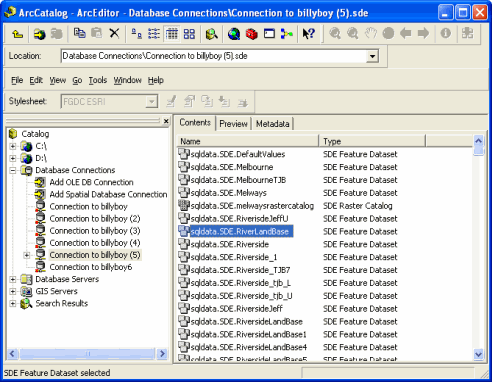Switch to Details view
Viewport: 492px width, 382px height.
tap(172, 34)
